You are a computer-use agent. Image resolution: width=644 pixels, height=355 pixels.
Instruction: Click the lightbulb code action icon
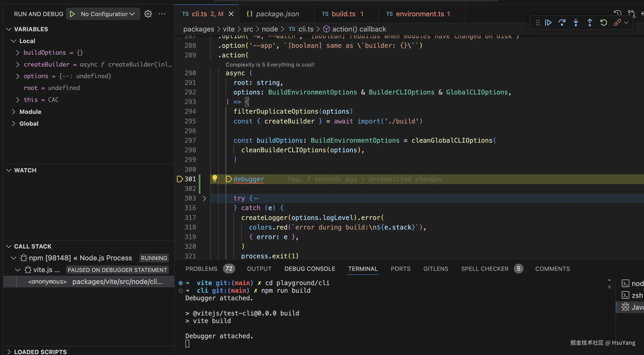[x=214, y=179]
